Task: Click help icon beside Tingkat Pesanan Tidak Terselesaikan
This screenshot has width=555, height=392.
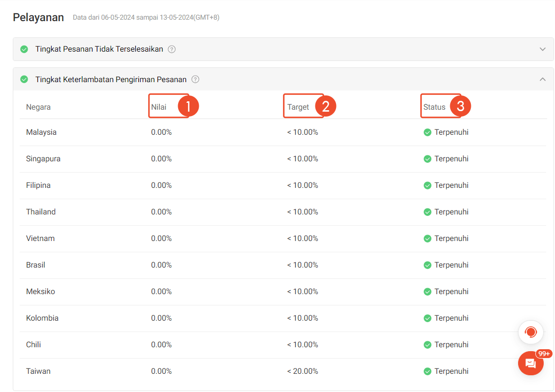Action: (172, 49)
